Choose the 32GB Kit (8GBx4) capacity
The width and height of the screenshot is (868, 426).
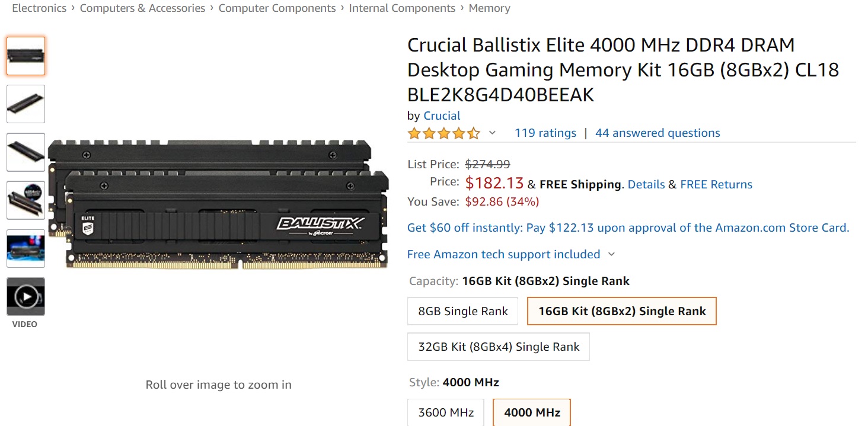pyautogui.click(x=499, y=347)
